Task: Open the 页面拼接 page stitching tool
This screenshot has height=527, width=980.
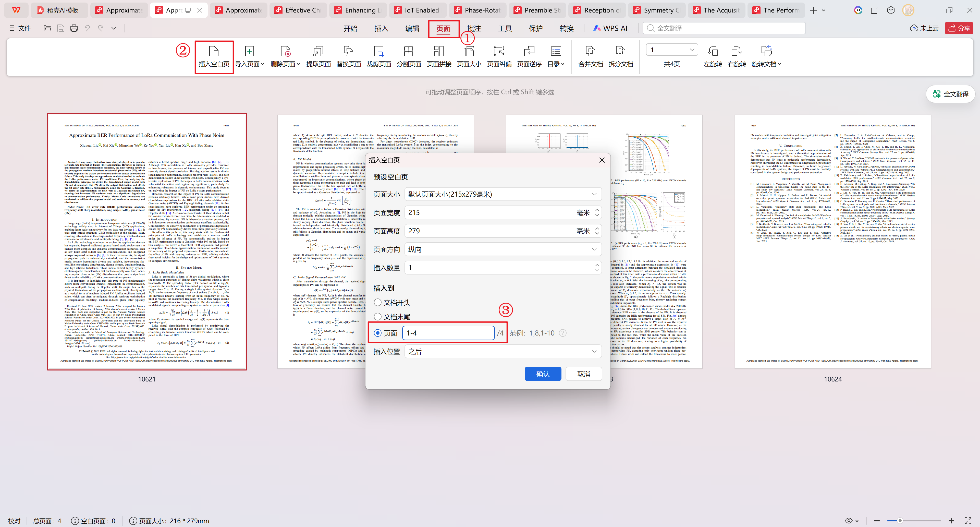Action: pos(439,51)
